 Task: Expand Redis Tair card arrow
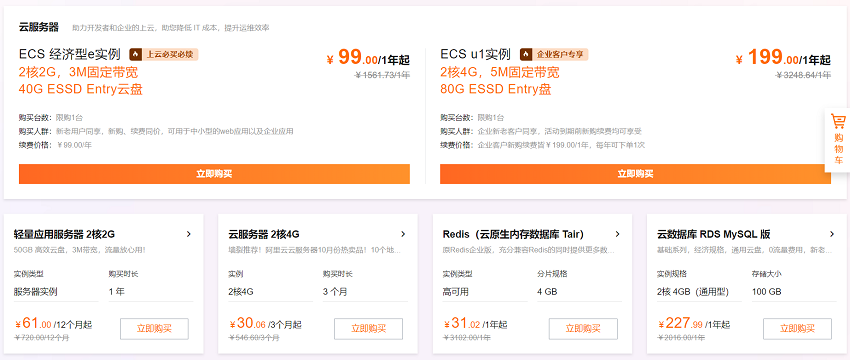click(x=617, y=234)
